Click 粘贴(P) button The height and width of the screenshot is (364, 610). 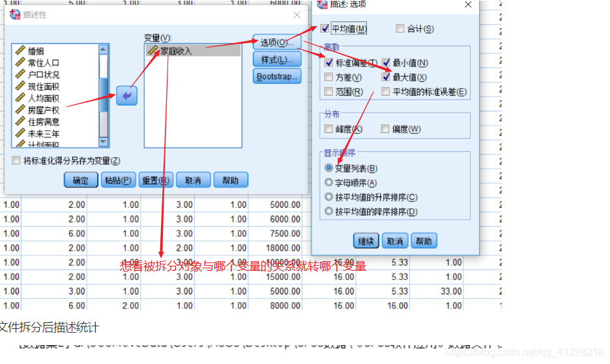[x=118, y=180]
